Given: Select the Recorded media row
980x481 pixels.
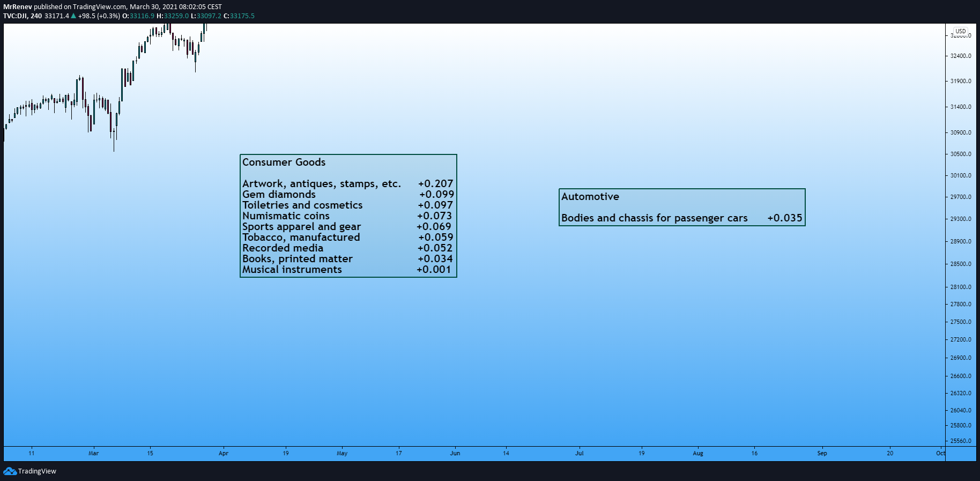Looking at the screenshot, I should click(347, 248).
